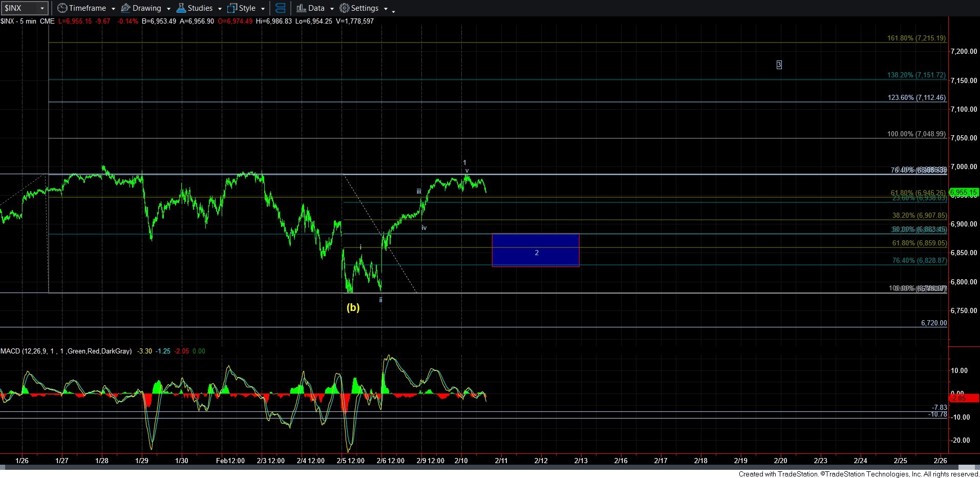This screenshot has height=478, width=980.
Task: Click the Settings label in toolbar
Action: [365, 8]
